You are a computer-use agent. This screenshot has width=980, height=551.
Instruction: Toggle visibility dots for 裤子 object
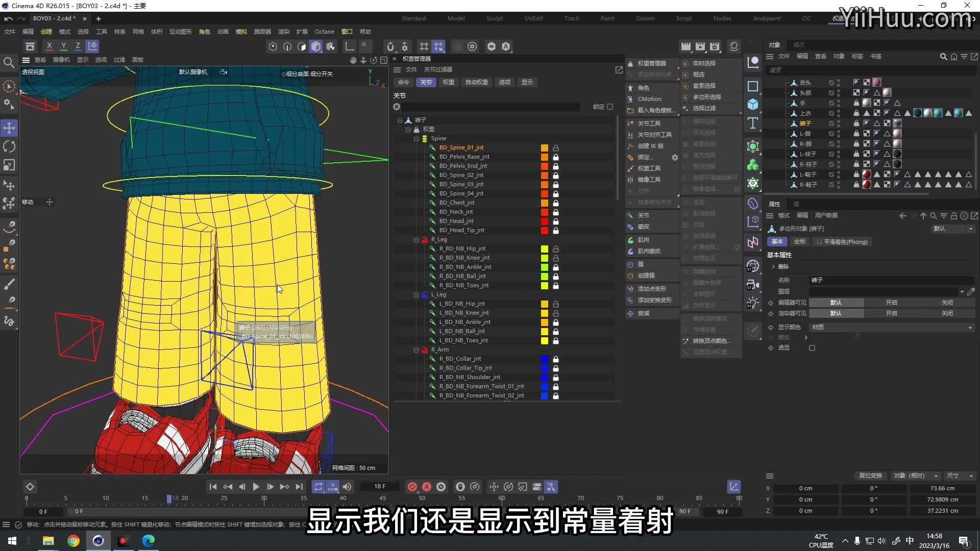(839, 123)
